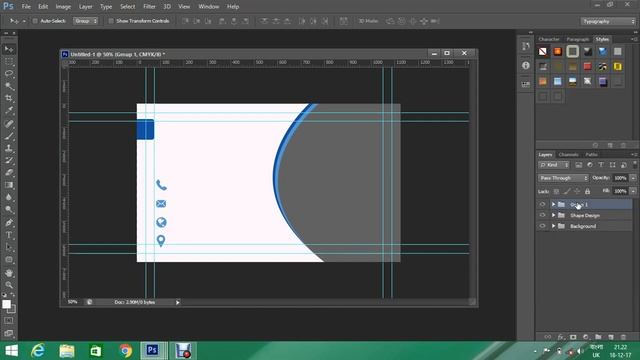Click the type layer filter icon
The width and height of the screenshot is (640, 360).
[x=601, y=165]
